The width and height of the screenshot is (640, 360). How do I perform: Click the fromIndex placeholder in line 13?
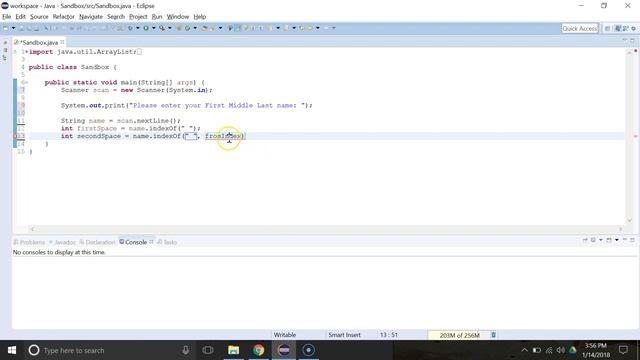pos(223,136)
